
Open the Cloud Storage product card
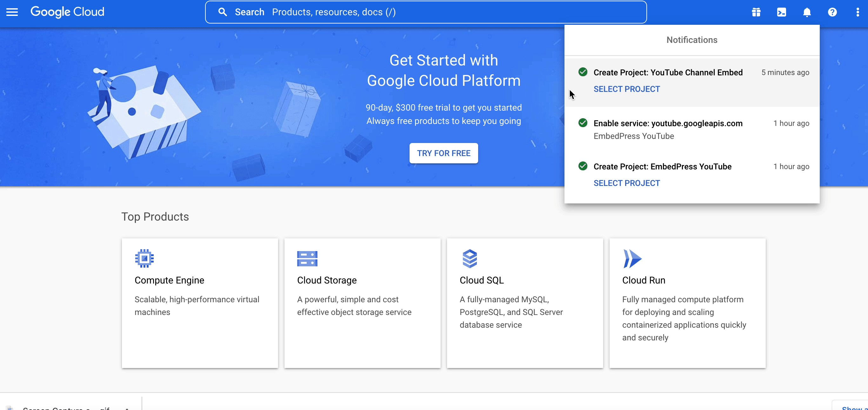[362, 303]
